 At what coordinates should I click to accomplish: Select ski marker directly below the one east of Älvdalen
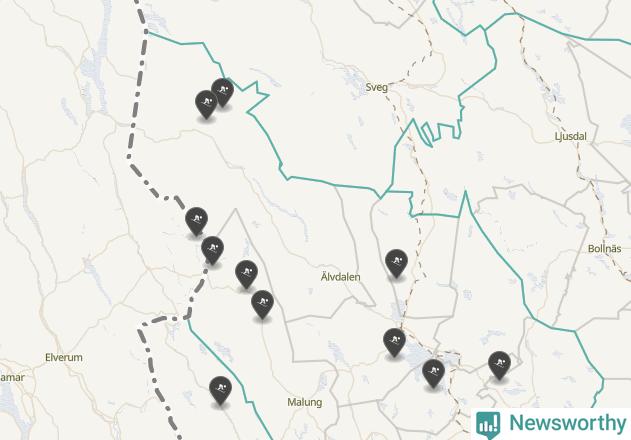(394, 342)
